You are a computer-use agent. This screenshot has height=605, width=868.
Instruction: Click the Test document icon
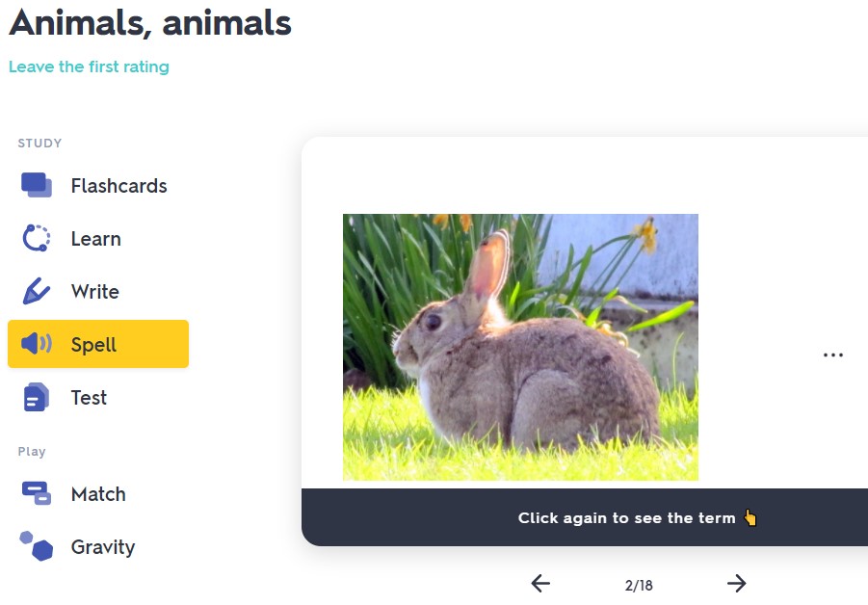[x=37, y=397]
